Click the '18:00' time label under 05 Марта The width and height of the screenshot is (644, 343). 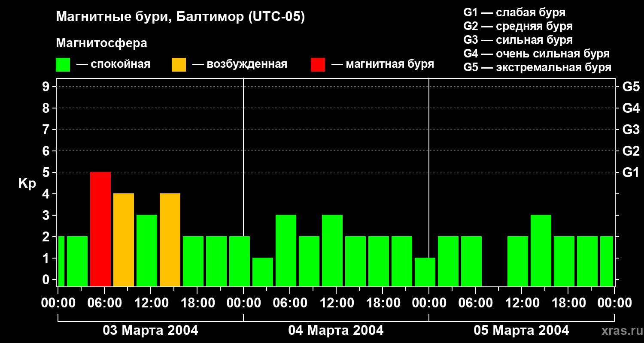click(568, 303)
